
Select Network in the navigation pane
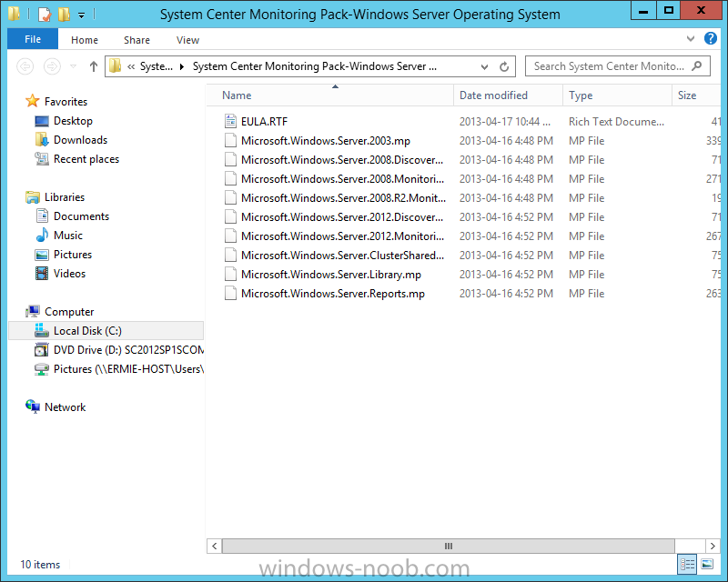(56, 406)
